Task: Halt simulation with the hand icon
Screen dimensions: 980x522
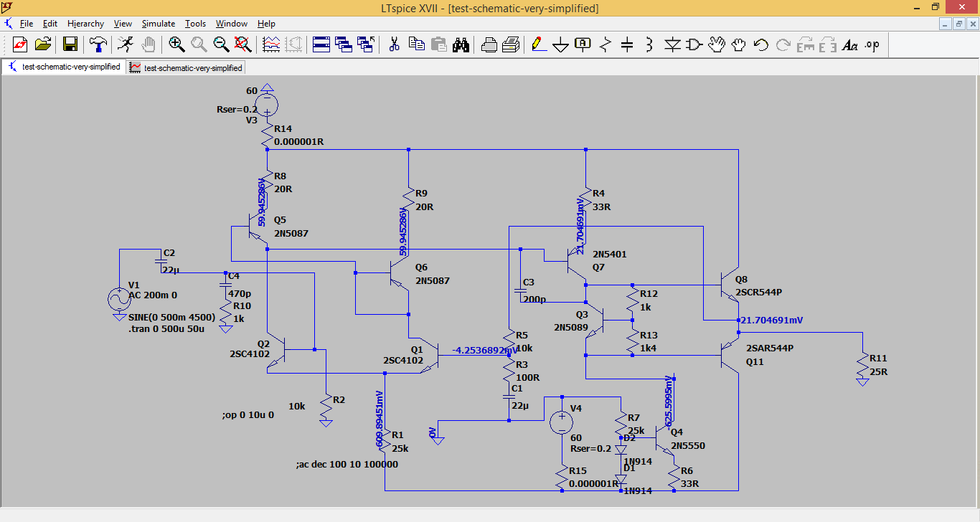Action: coord(148,44)
